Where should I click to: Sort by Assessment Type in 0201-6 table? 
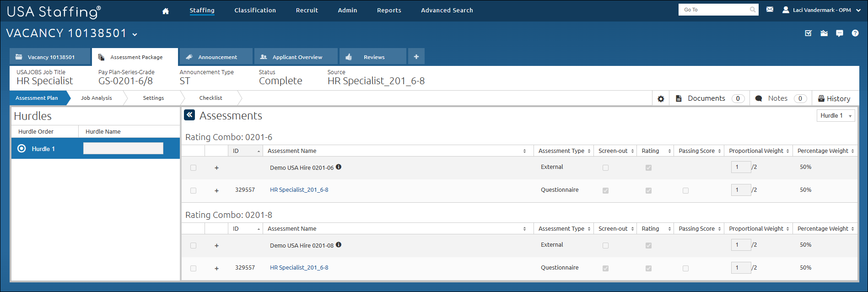coord(564,151)
